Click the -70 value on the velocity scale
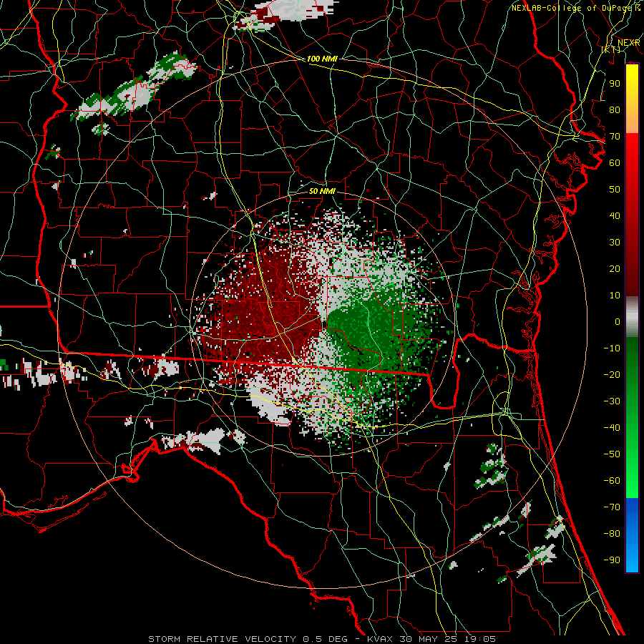644x644 pixels. [x=612, y=507]
